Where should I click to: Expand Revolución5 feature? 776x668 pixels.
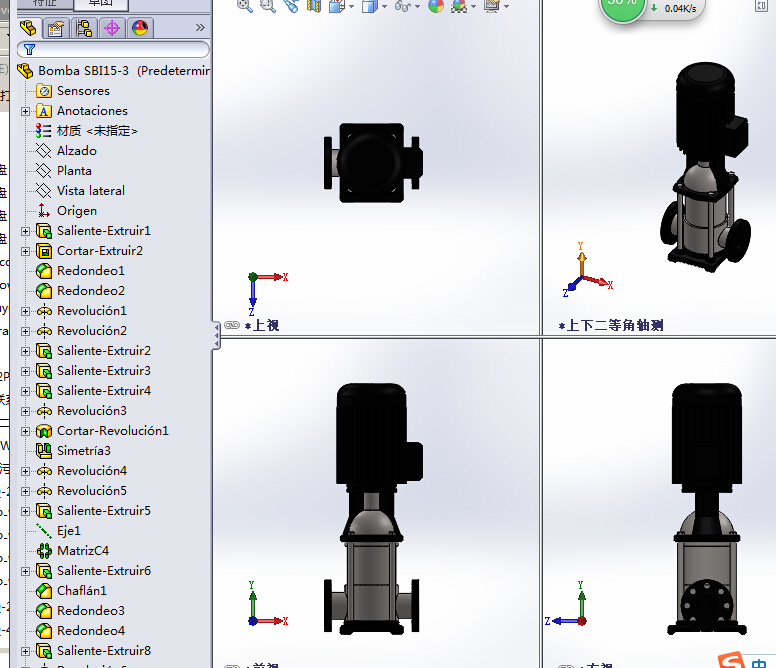pyautogui.click(x=26, y=491)
